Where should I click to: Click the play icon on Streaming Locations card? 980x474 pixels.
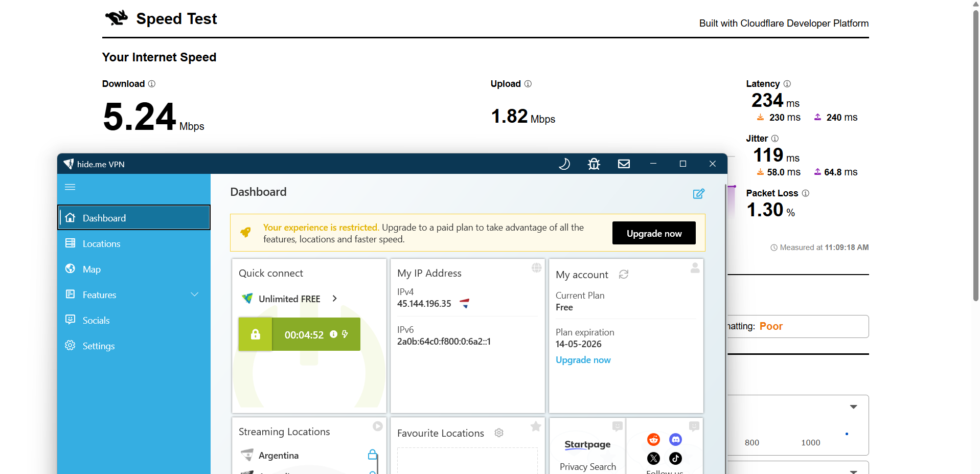[x=378, y=426]
